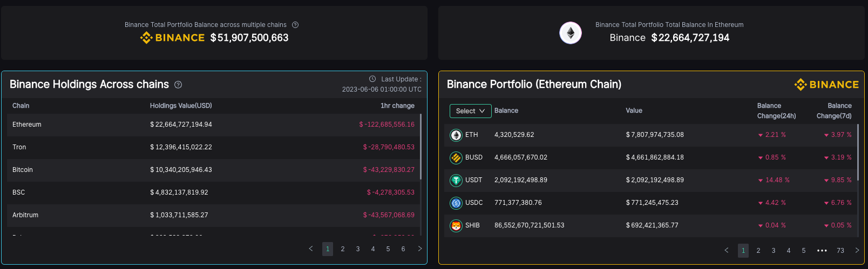Screen dimensions: 868x269
Task: Go to next page in Ethereum portfolio table
Action: click(x=857, y=250)
